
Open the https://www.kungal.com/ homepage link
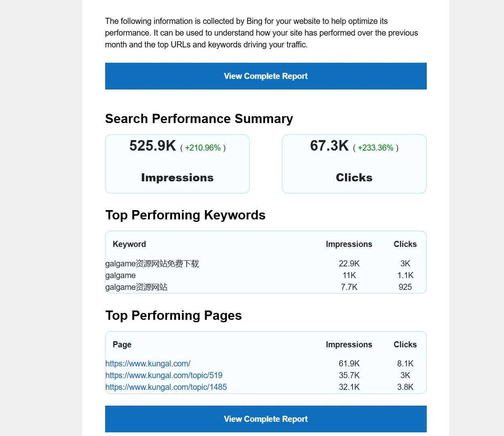(148, 364)
